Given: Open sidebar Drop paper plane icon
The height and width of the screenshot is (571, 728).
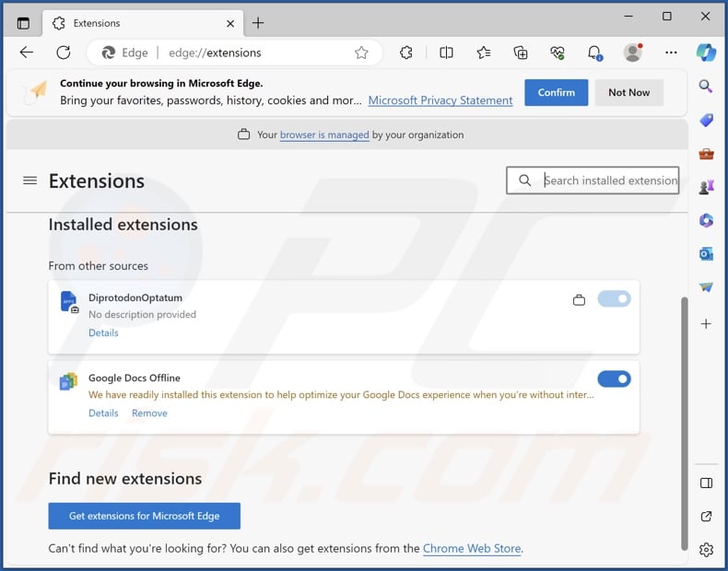Looking at the screenshot, I should [x=706, y=287].
